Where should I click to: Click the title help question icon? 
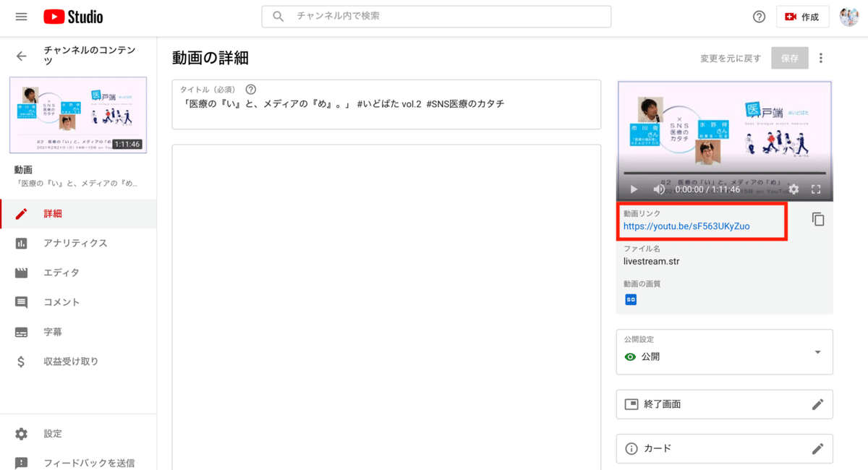coord(251,90)
